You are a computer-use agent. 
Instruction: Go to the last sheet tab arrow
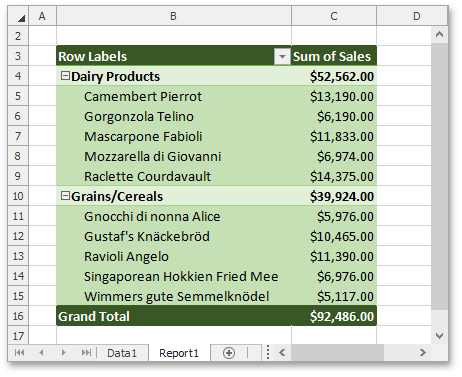pyautogui.click(x=86, y=352)
